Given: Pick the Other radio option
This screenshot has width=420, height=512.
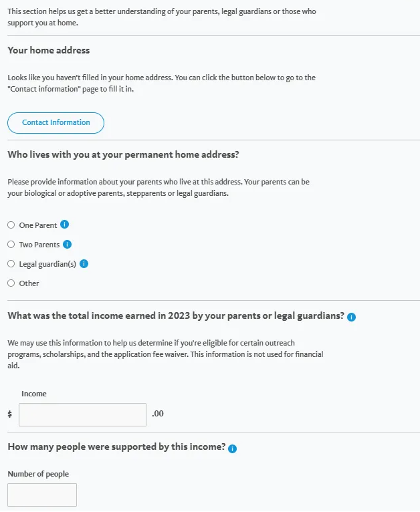Looking at the screenshot, I should pos(11,283).
